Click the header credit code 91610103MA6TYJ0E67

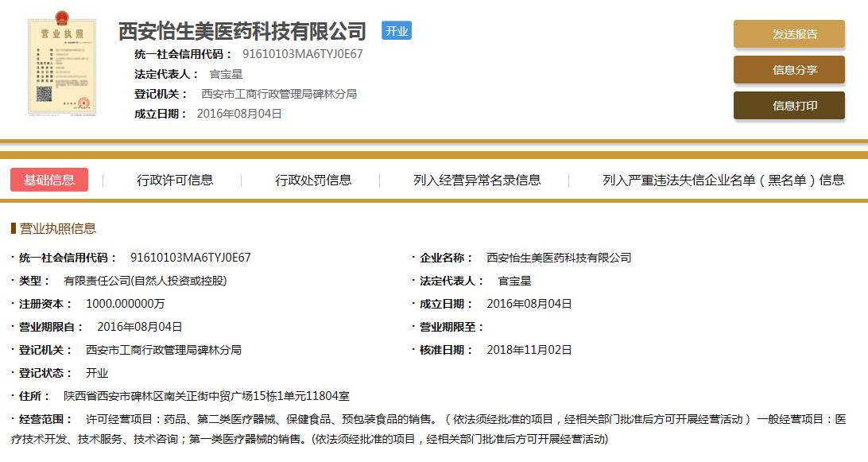click(303, 54)
